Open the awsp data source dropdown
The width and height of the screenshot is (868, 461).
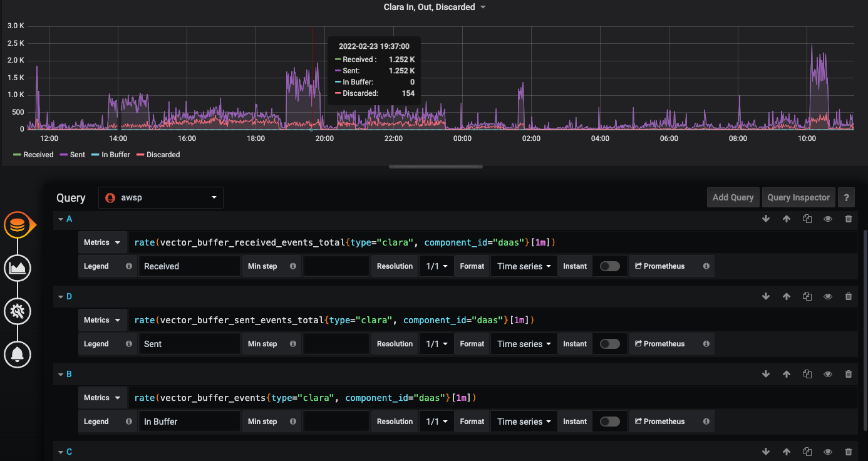point(160,197)
